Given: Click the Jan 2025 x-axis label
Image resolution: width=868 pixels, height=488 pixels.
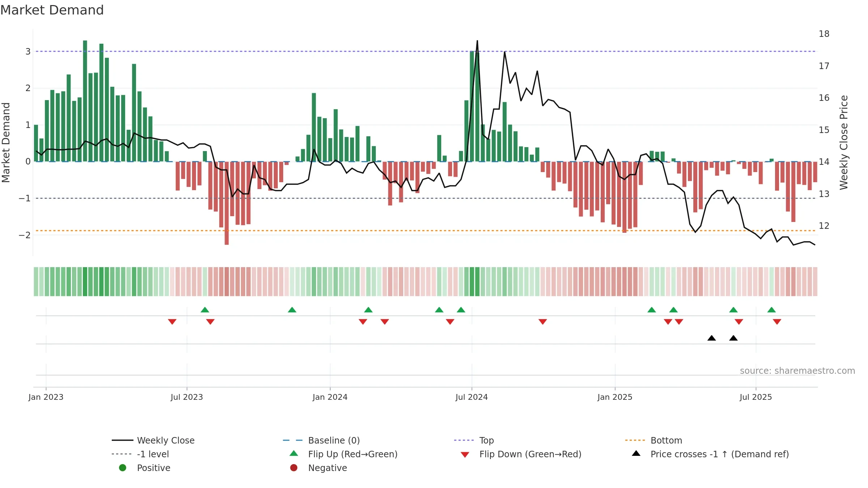Looking at the screenshot, I should point(615,397).
